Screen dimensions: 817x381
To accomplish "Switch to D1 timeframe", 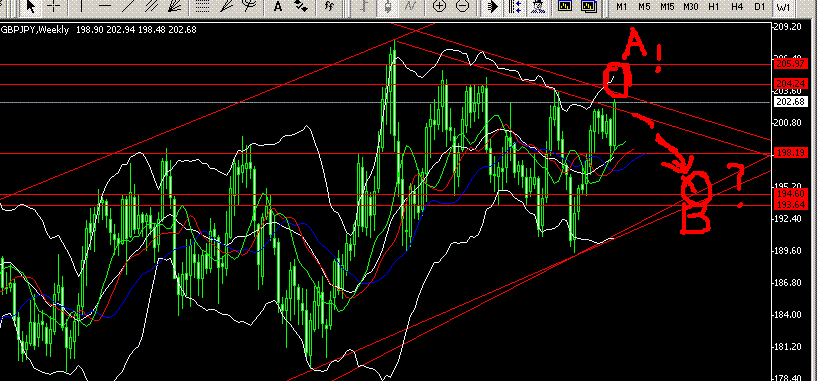I will 760,7.
